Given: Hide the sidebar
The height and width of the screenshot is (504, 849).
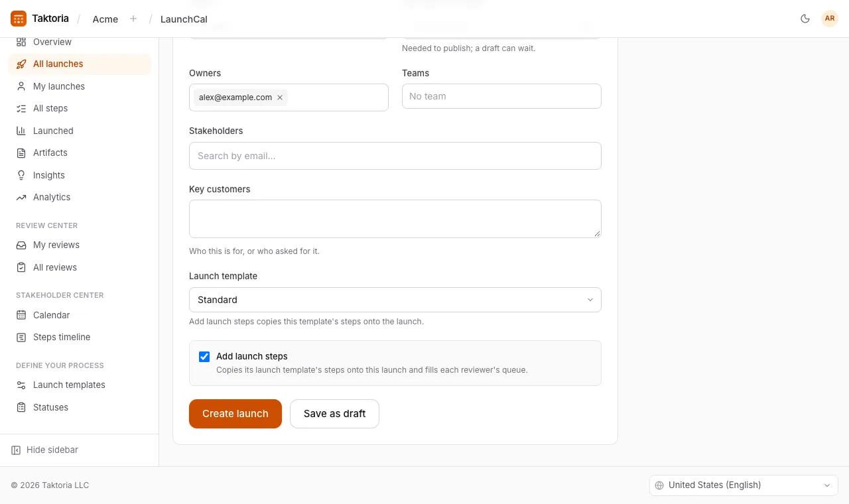Looking at the screenshot, I should pos(45,450).
